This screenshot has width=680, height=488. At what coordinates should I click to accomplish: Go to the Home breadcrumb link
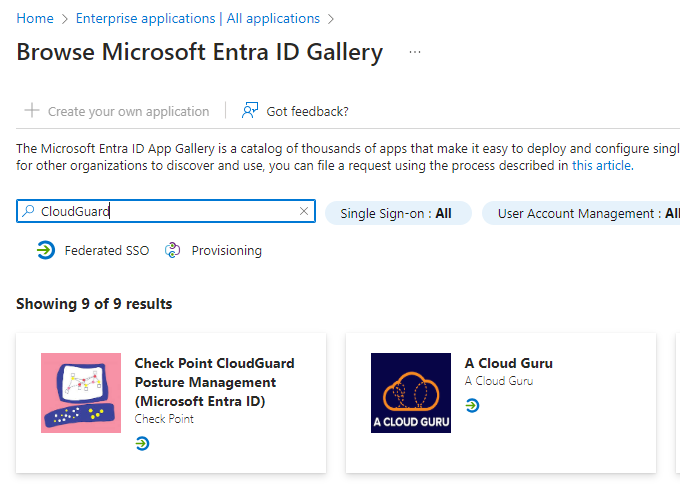pyautogui.click(x=35, y=19)
